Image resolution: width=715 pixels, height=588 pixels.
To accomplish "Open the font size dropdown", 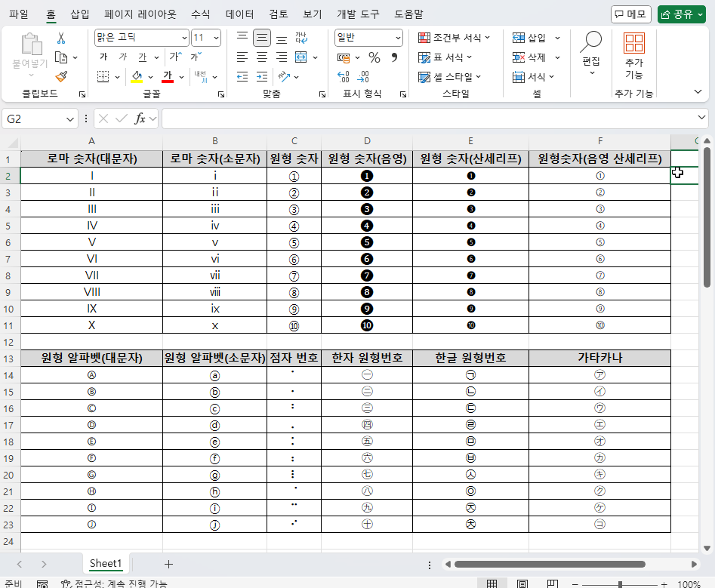I will coord(215,38).
